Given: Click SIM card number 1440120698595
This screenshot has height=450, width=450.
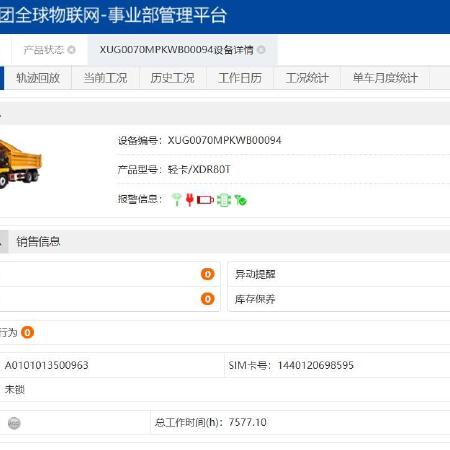Looking at the screenshot, I should pyautogui.click(x=316, y=365).
